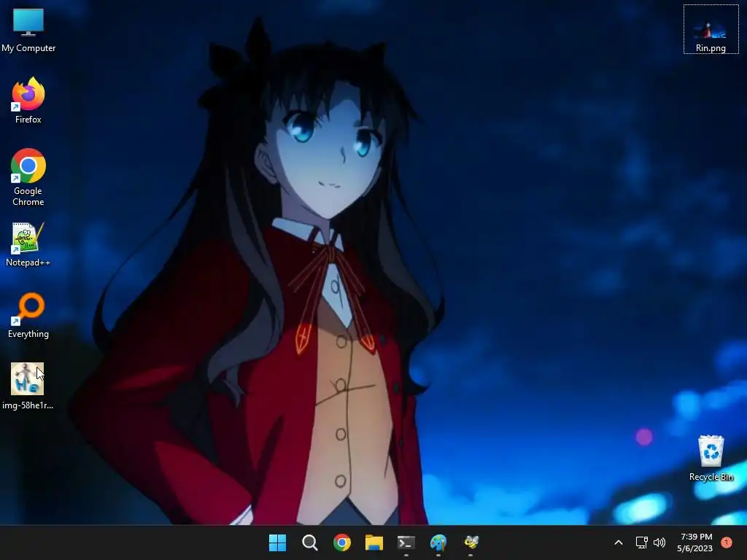Image resolution: width=747 pixels, height=560 pixels.
Task: Select the My Computer desktop icon
Action: tap(28, 29)
